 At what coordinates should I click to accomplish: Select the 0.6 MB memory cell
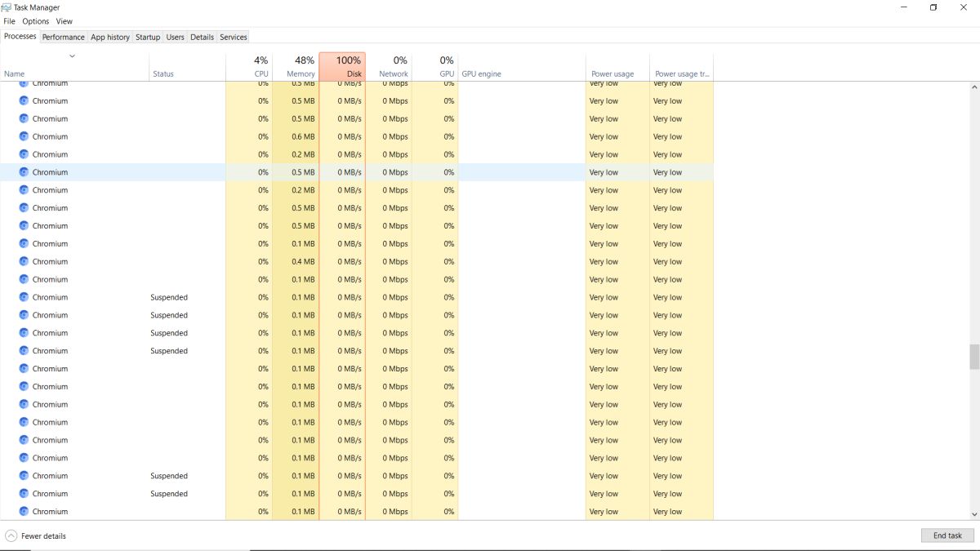(295, 136)
